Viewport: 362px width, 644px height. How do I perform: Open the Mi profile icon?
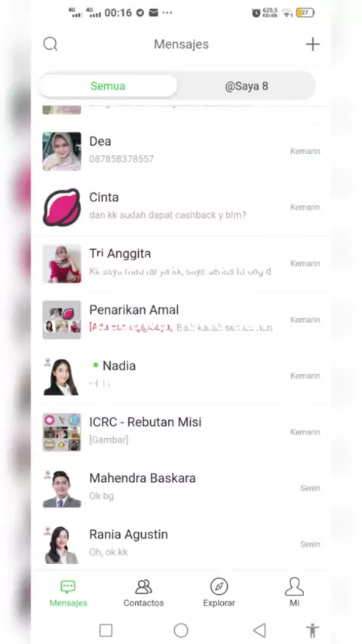click(x=294, y=587)
